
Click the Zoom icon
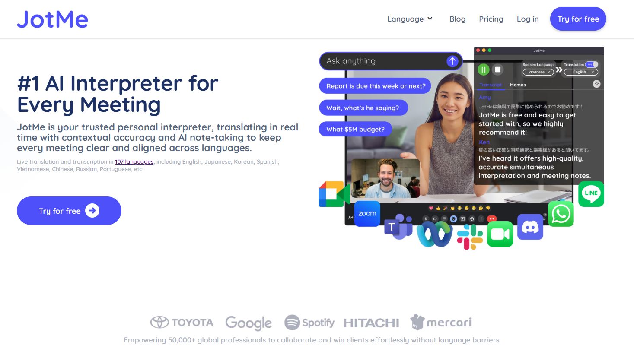tap(367, 213)
